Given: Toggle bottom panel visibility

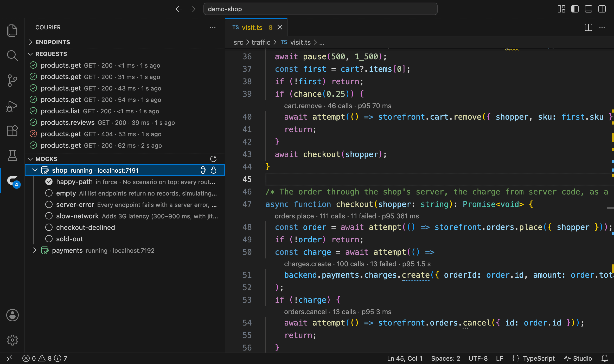Looking at the screenshot, I should 589,9.
